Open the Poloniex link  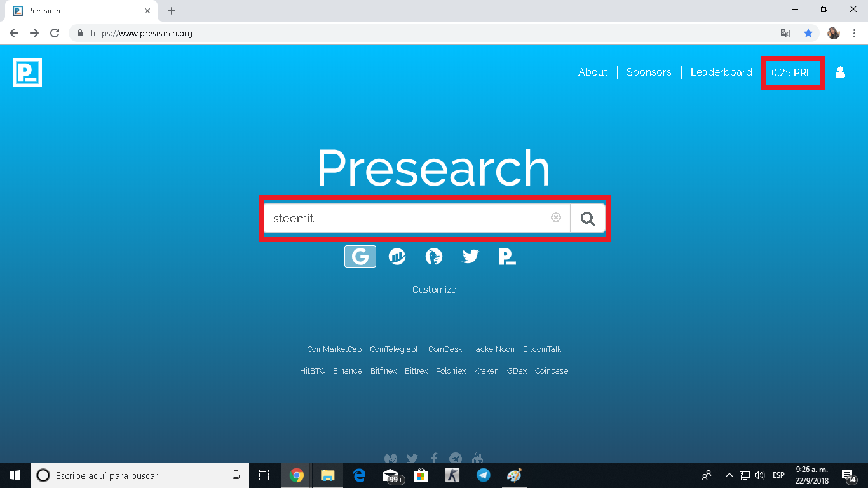click(451, 371)
